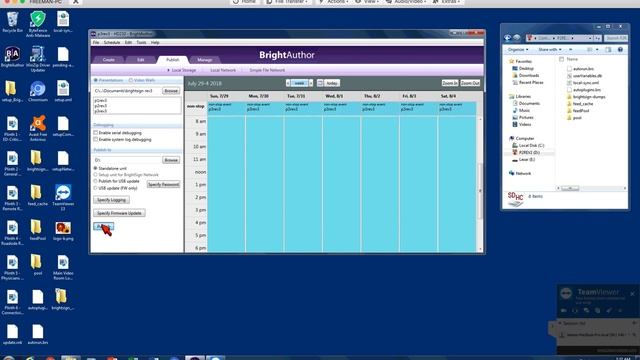Open the Schedule menu in BrightAuthor
640x360 pixels.
pos(112,42)
